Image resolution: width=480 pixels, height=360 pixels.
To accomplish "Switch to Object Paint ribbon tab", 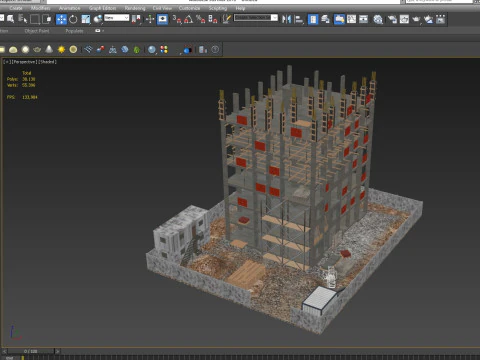I will coord(37,31).
